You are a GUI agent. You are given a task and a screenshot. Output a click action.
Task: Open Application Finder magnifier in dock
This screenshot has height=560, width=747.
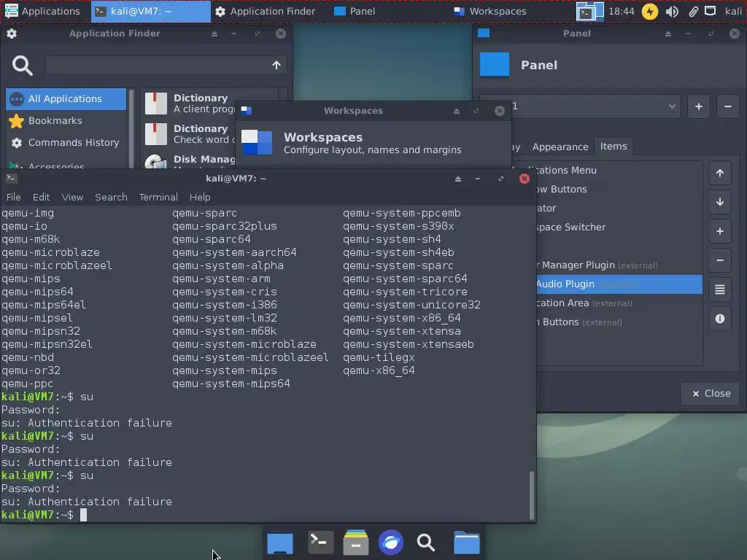click(426, 542)
